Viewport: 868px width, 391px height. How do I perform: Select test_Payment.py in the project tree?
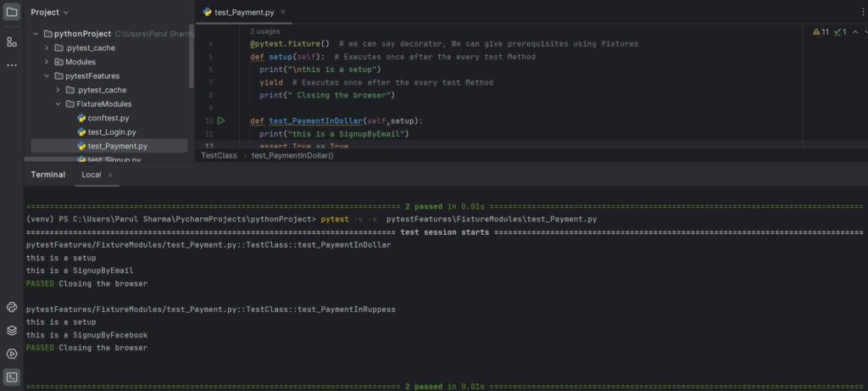point(109,146)
